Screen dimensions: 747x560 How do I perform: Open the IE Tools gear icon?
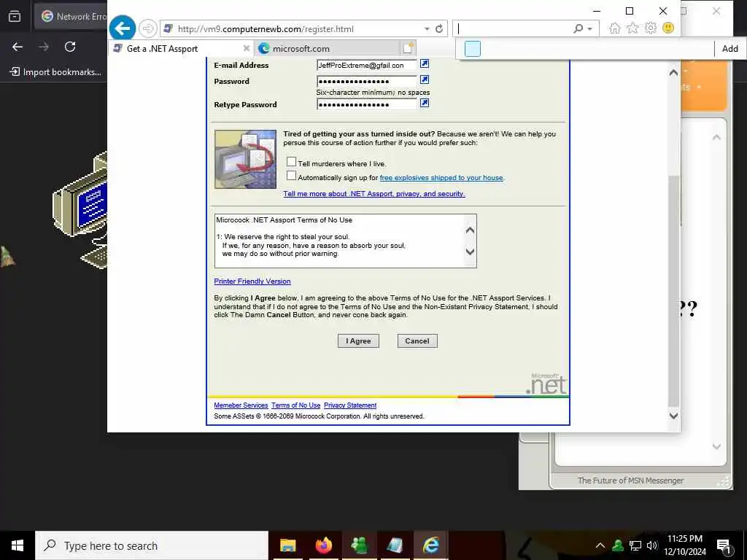650,28
